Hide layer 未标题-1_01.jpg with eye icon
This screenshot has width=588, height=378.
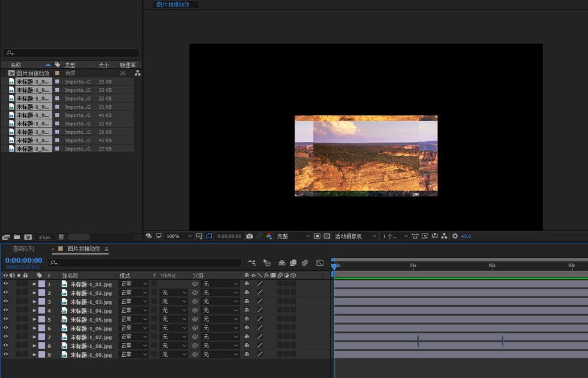coord(5,284)
